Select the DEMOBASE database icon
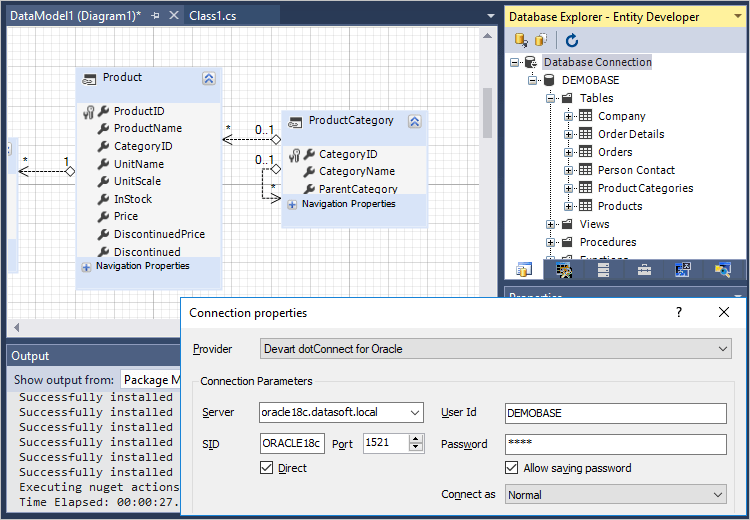 pos(549,80)
